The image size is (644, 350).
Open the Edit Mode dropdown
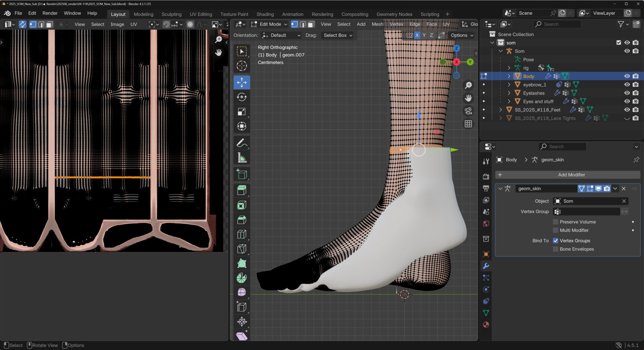(x=269, y=24)
